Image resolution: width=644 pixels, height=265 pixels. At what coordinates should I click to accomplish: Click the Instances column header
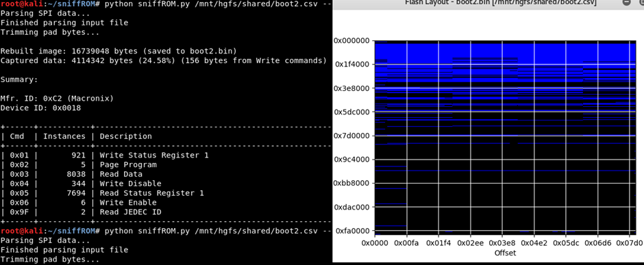64,136
